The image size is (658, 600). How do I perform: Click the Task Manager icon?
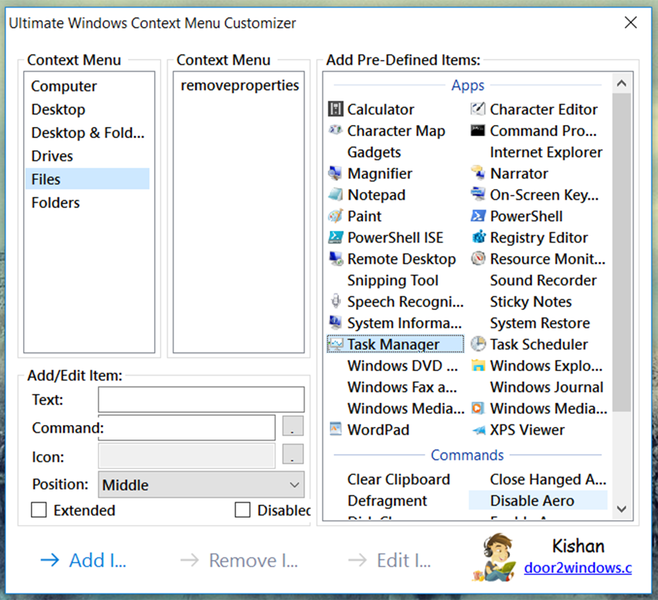pos(335,344)
